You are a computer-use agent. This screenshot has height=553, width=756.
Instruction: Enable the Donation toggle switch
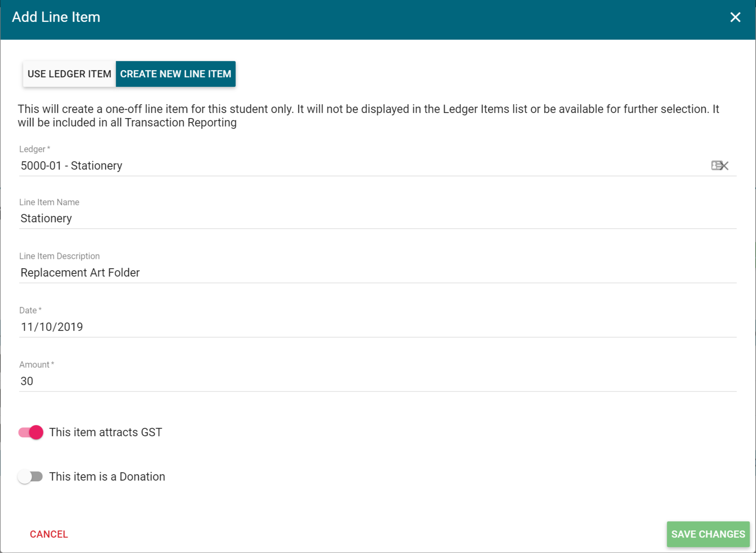[x=31, y=477]
